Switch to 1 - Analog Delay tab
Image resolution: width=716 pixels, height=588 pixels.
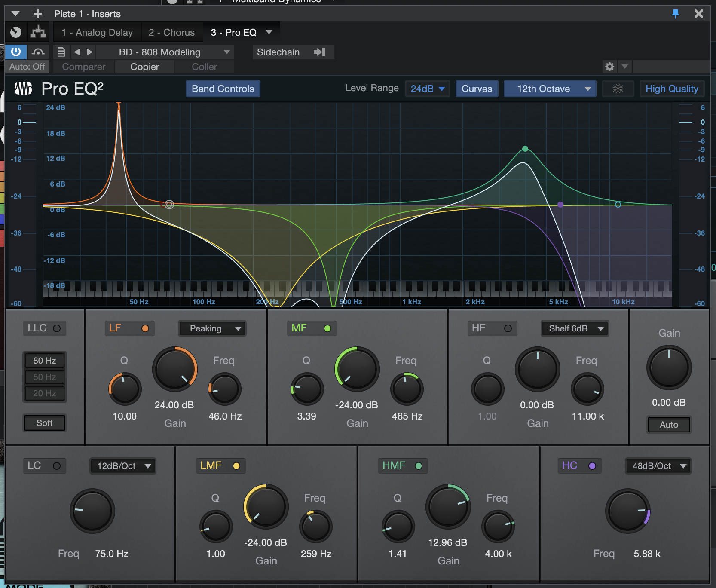tap(97, 32)
